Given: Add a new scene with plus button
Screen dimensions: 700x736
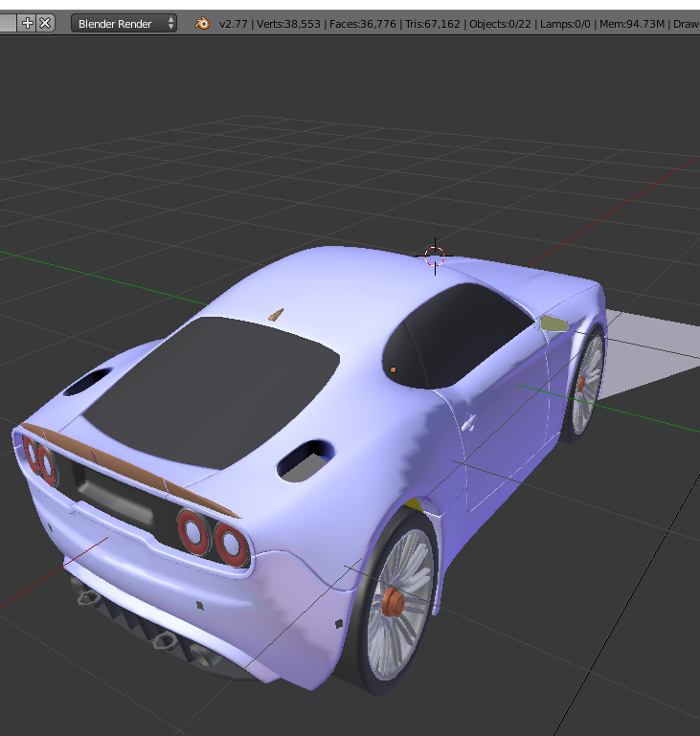Looking at the screenshot, I should (x=28, y=23).
